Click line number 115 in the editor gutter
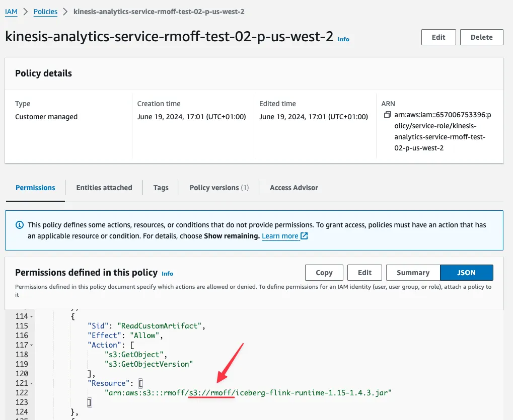The height and width of the screenshot is (420, 513). click(x=22, y=326)
